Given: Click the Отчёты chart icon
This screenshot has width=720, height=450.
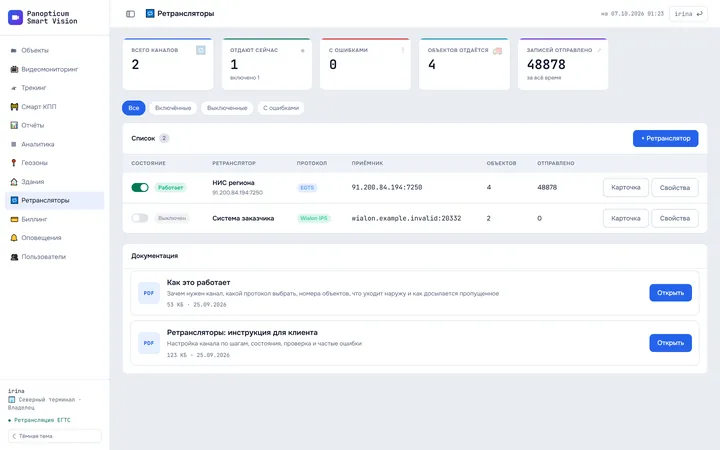Looking at the screenshot, I should coord(14,125).
